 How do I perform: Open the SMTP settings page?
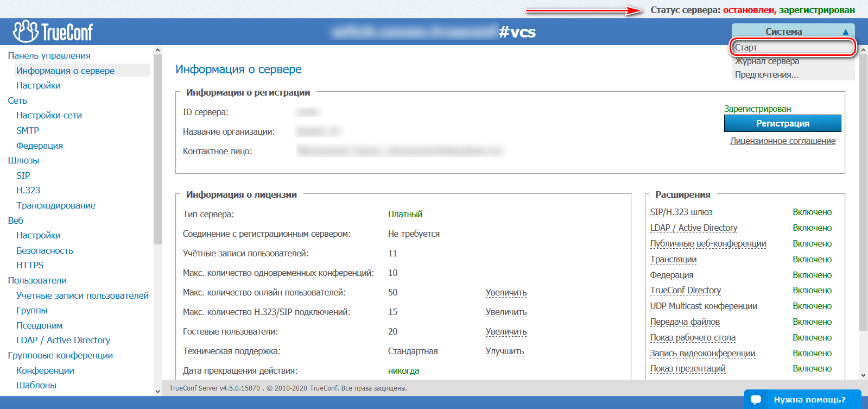[x=28, y=130]
